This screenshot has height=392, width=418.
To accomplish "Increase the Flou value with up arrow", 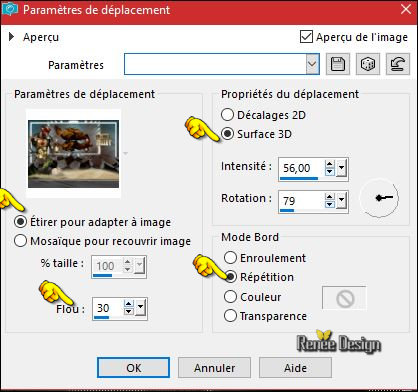I will (x=128, y=304).
